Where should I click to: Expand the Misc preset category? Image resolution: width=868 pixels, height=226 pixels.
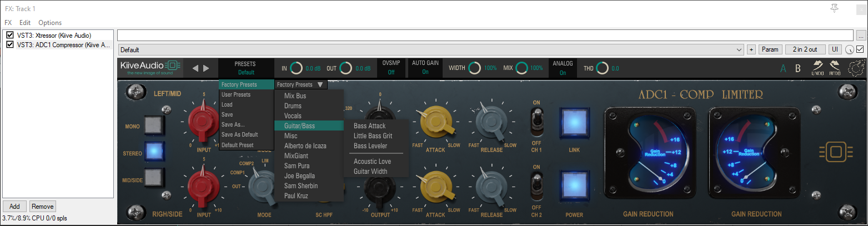(x=309, y=136)
